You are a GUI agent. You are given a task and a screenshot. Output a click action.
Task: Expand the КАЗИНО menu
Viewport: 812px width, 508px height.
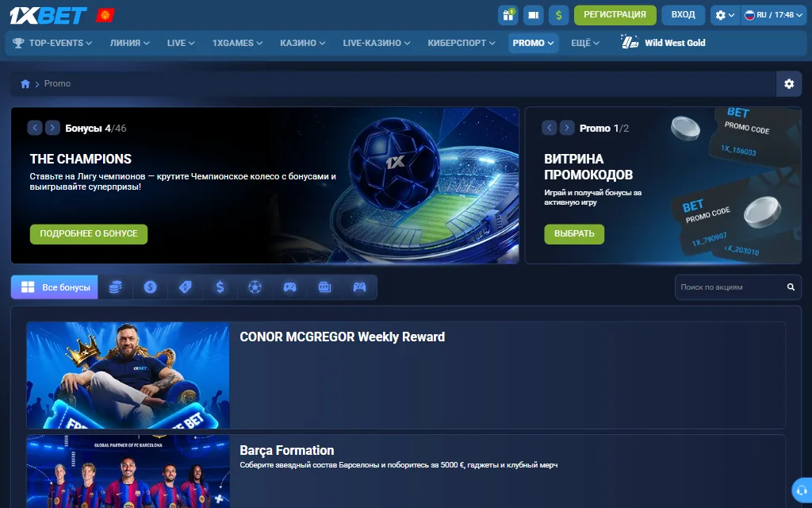tap(302, 43)
